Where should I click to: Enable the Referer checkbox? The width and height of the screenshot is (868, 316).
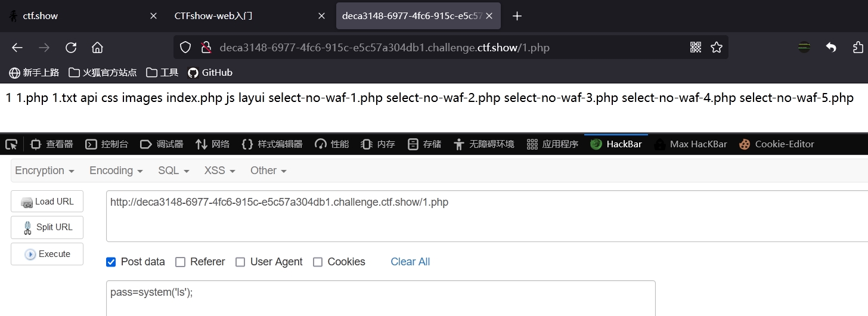coord(180,262)
